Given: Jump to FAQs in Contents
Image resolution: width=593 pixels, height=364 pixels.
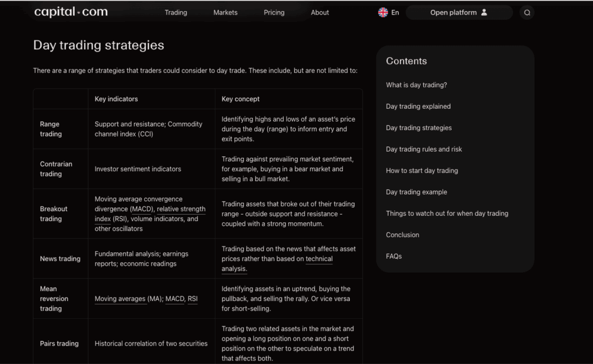Looking at the screenshot, I should pos(394,256).
